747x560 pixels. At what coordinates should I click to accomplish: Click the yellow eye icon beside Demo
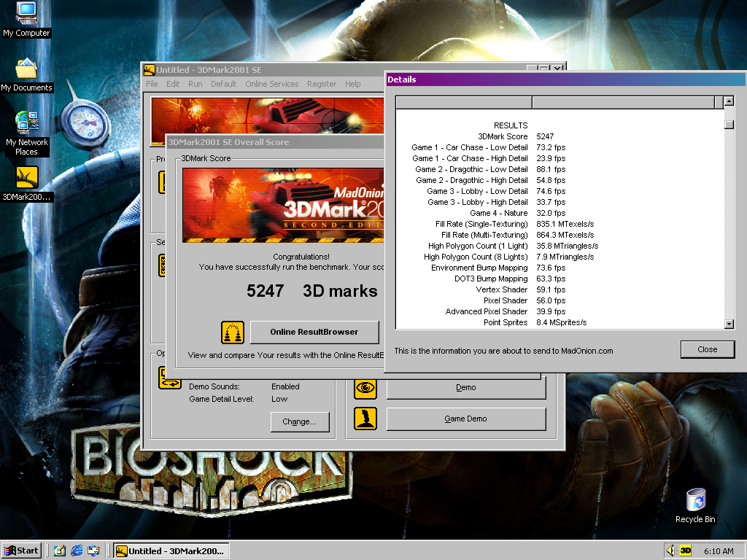365,388
